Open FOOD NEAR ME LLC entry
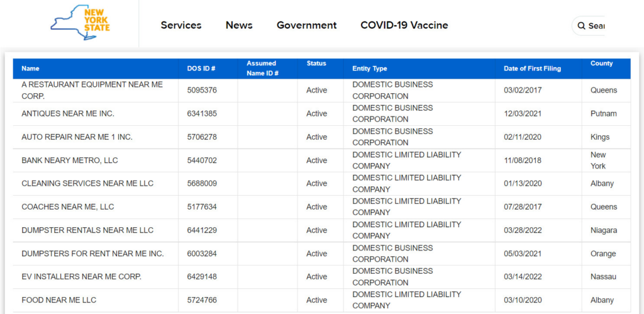 click(58, 300)
